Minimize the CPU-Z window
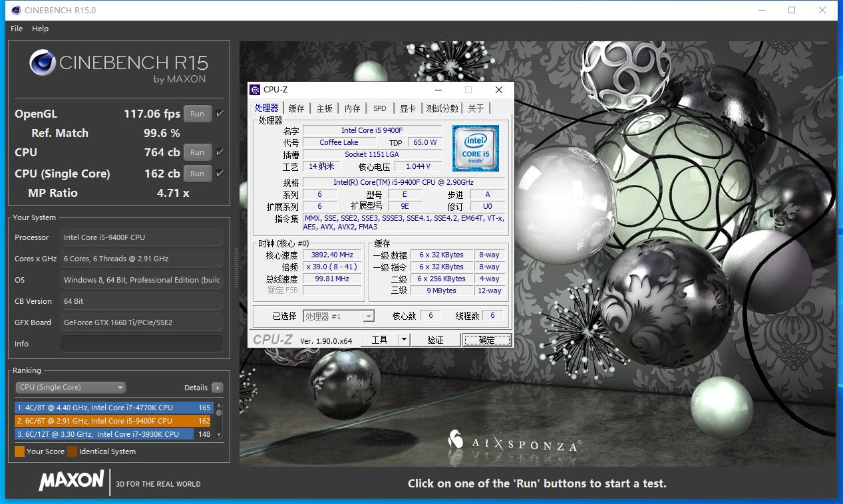Viewport: 843px width, 504px height. coord(438,90)
